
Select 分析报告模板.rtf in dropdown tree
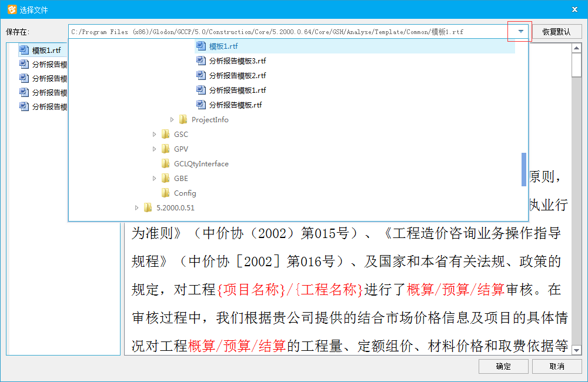click(235, 105)
